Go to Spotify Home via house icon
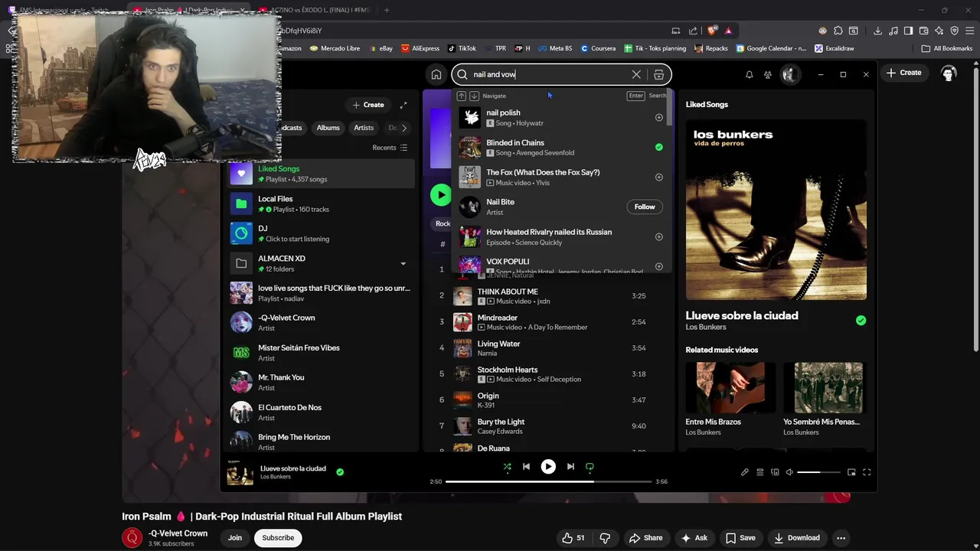This screenshot has width=980, height=551. 436,74
